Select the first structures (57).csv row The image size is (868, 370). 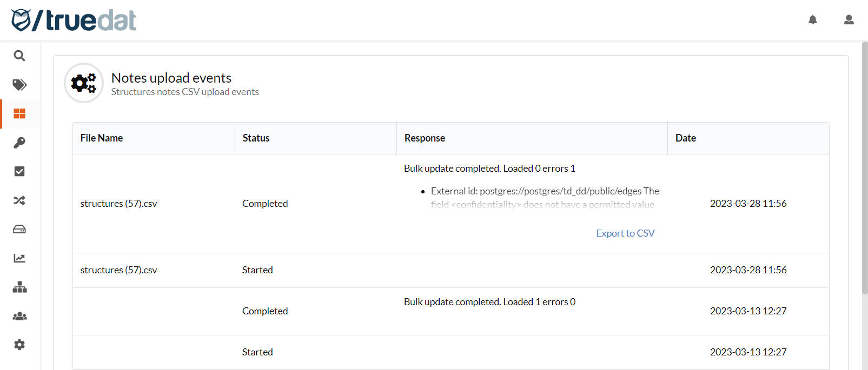pos(118,204)
